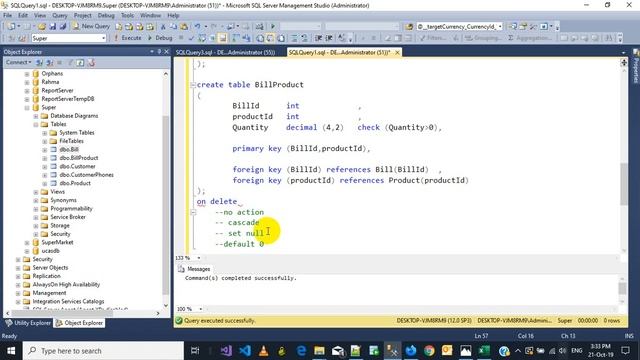Screen dimensions: 640x360
Task: Click the Paste icon in toolbar
Action: pos(184,27)
